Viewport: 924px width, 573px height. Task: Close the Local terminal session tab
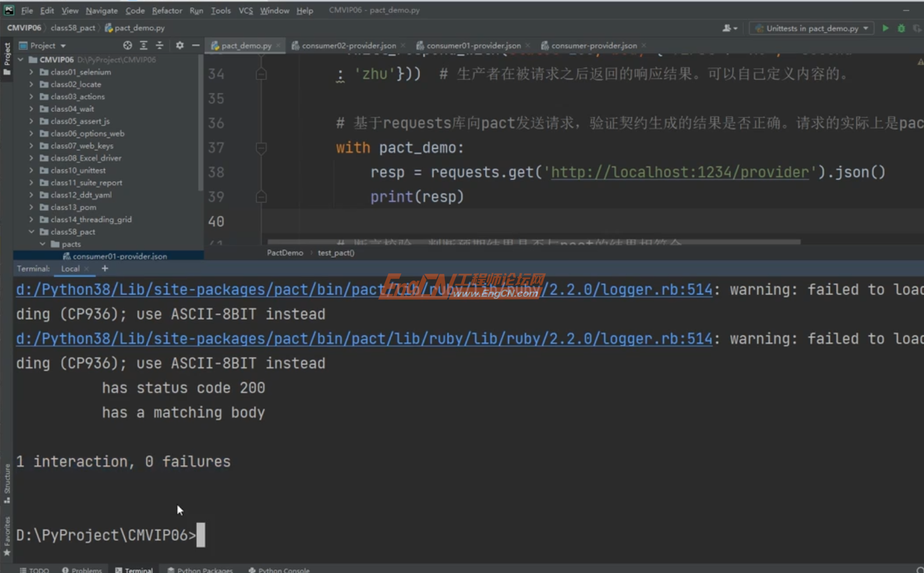87,268
